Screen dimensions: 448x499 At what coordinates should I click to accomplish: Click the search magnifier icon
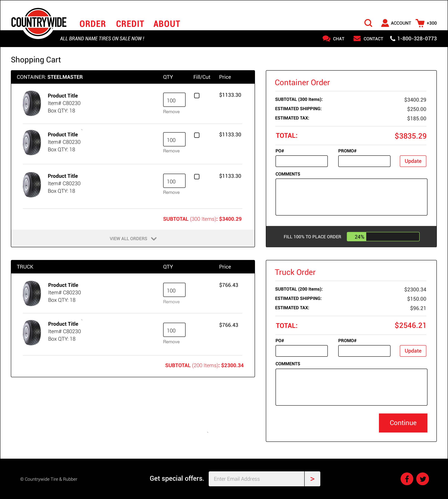(368, 23)
